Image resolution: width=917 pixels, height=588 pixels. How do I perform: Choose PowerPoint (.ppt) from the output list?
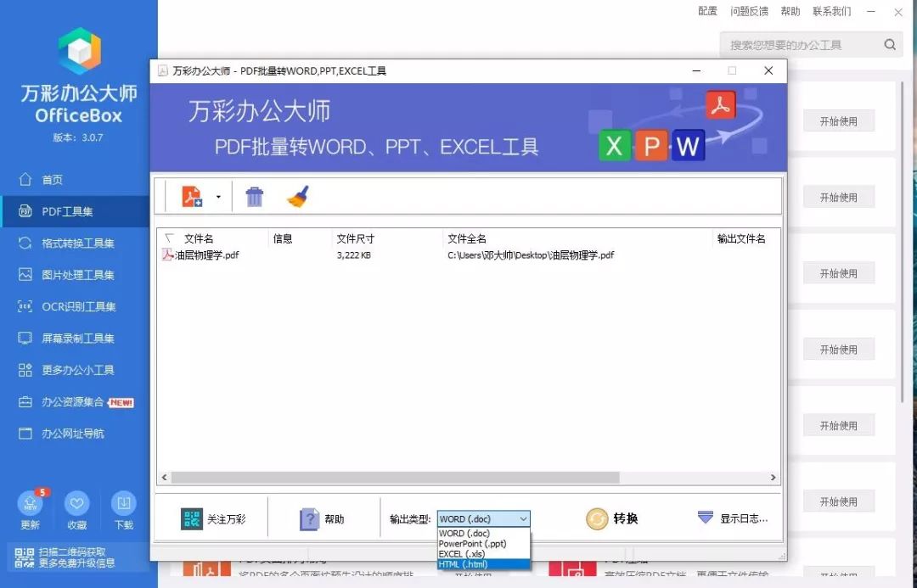472,544
